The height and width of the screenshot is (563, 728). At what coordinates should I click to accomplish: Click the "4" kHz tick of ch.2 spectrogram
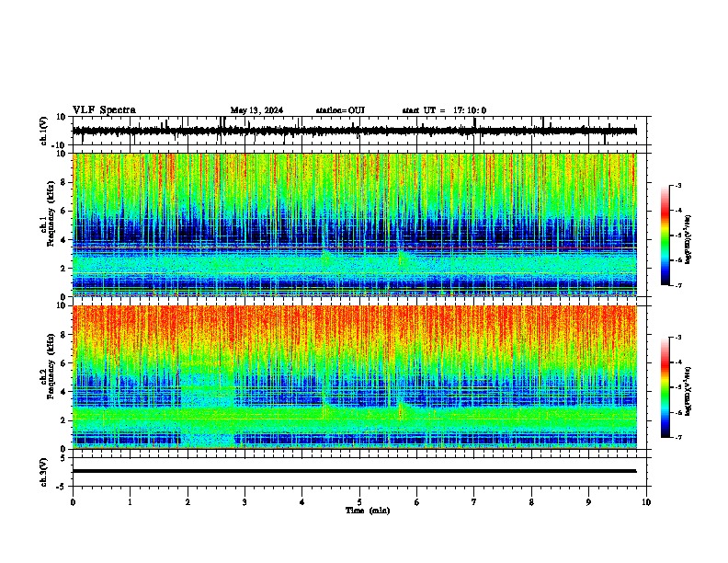(x=63, y=392)
